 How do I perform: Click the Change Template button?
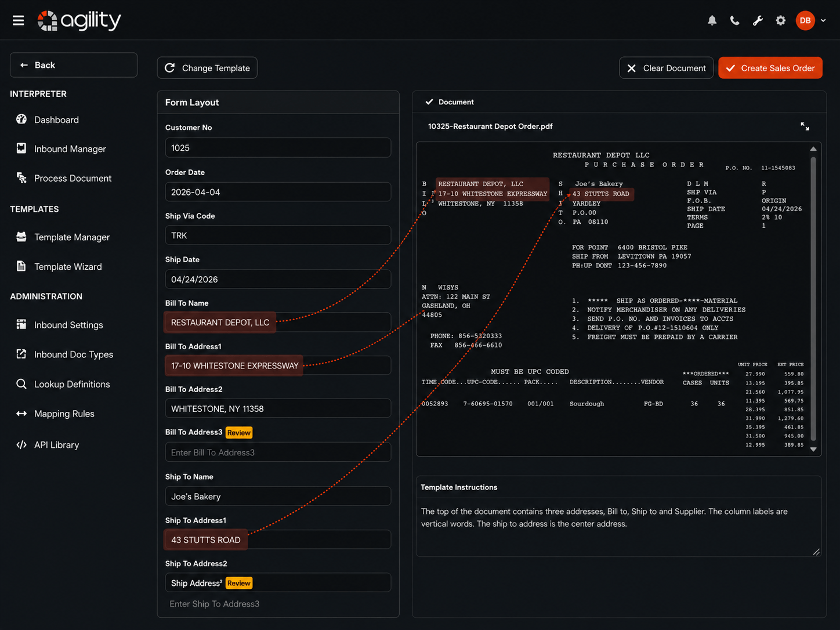(x=207, y=68)
